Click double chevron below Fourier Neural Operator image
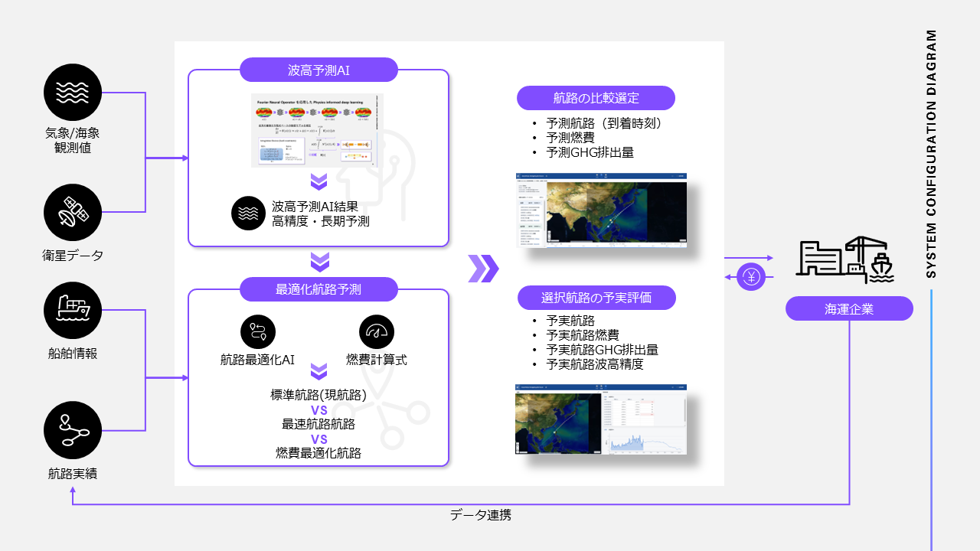Screen dimensions: 980x551 318,182
